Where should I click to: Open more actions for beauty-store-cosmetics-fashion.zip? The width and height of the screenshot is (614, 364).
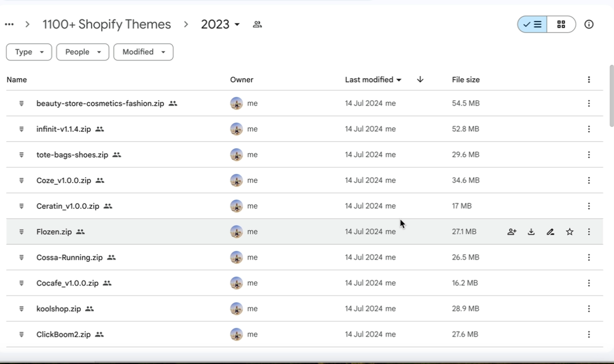(589, 103)
